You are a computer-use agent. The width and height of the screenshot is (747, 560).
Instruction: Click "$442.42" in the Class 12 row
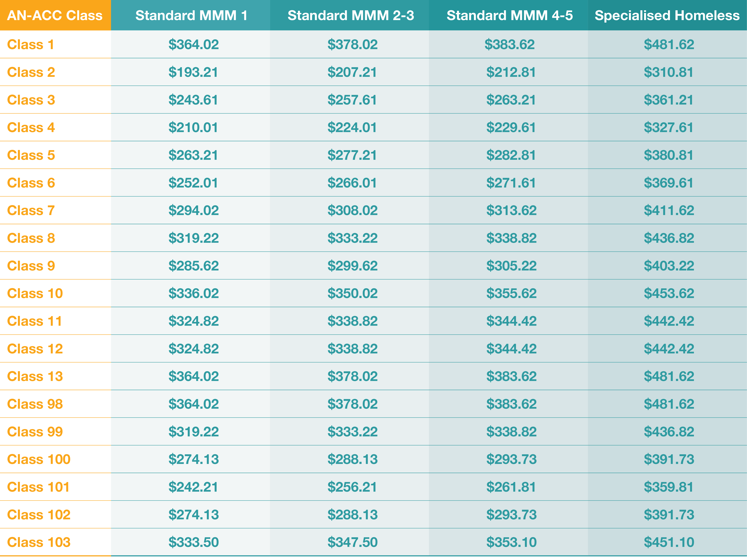pyautogui.click(x=669, y=349)
